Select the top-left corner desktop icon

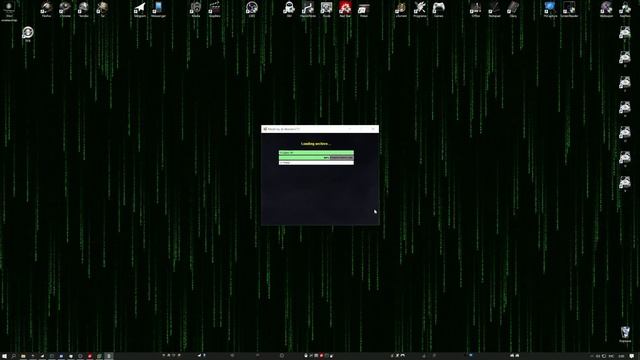click(9, 10)
